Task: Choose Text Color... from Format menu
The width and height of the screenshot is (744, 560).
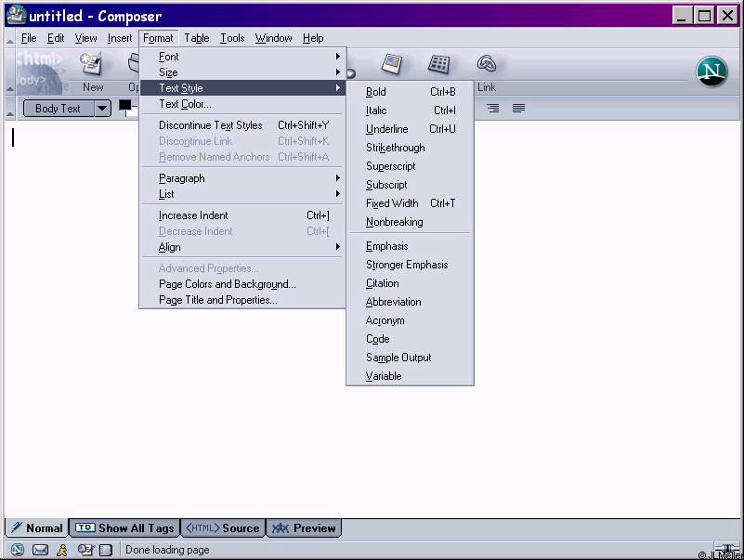Action: tap(243, 103)
